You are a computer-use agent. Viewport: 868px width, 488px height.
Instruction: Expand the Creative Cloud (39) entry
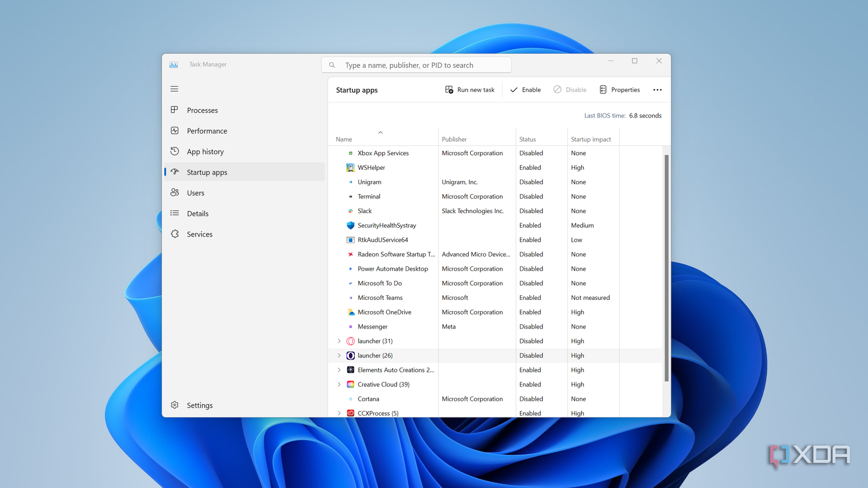click(x=339, y=384)
